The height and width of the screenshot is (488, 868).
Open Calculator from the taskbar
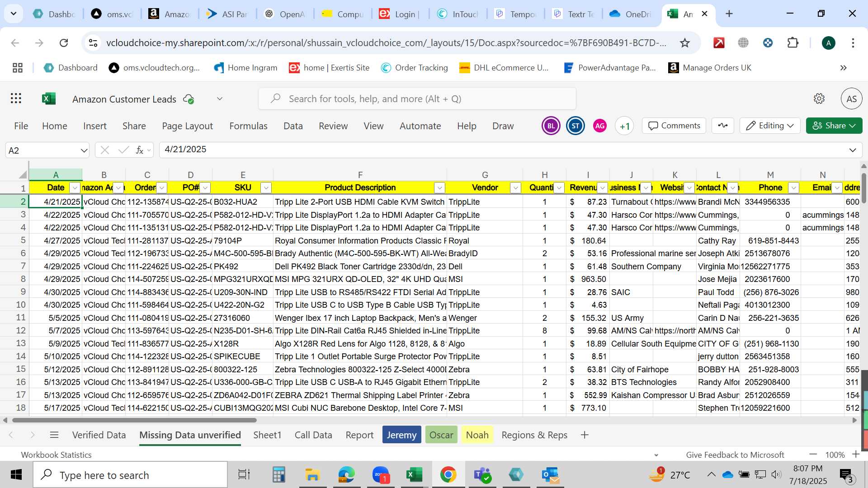click(x=278, y=475)
